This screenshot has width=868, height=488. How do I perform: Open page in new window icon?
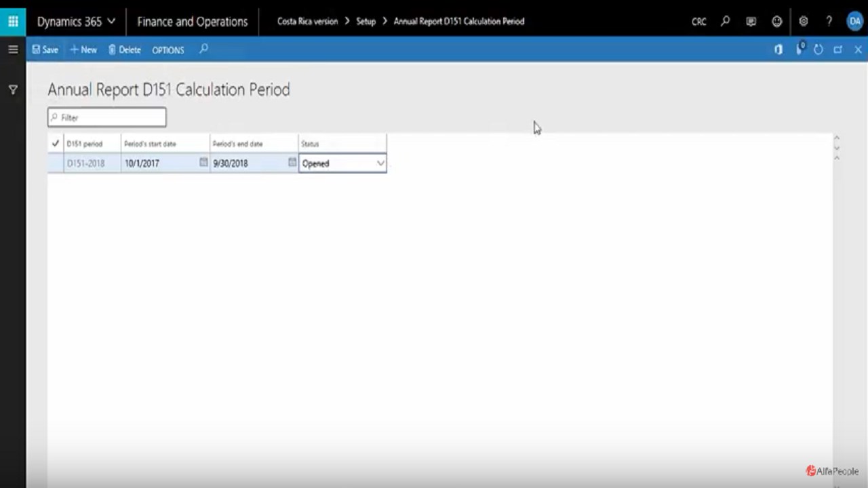click(x=838, y=49)
